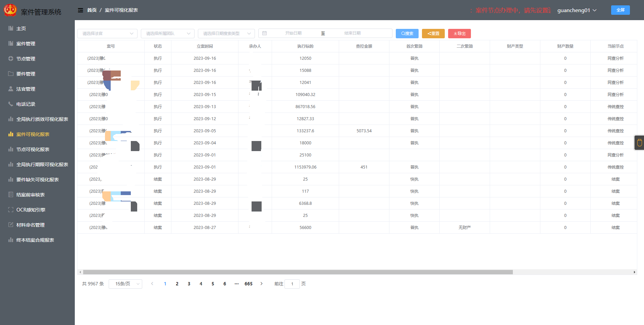The image size is (644, 325).
Task: Click the calendar icon in date range
Action: [264, 33]
